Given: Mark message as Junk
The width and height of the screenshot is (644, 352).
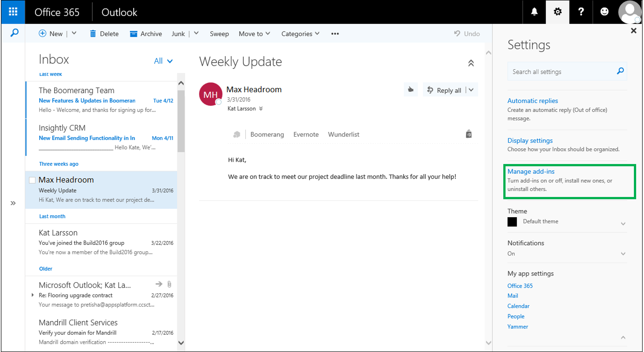Looking at the screenshot, I should [x=178, y=34].
